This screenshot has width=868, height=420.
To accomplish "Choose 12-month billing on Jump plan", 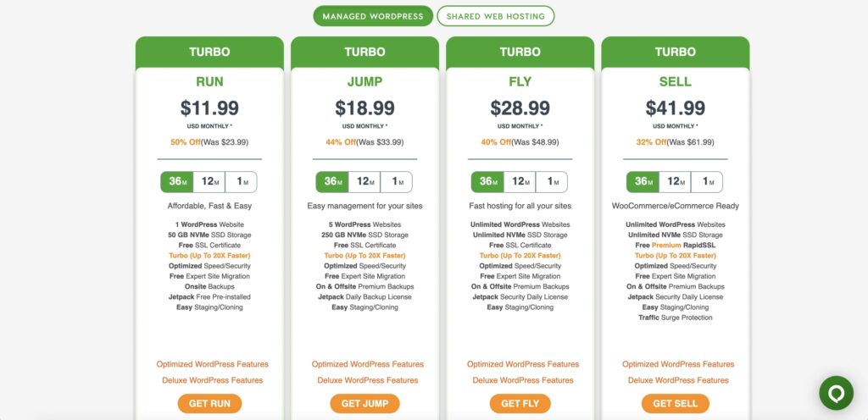I will pyautogui.click(x=364, y=182).
